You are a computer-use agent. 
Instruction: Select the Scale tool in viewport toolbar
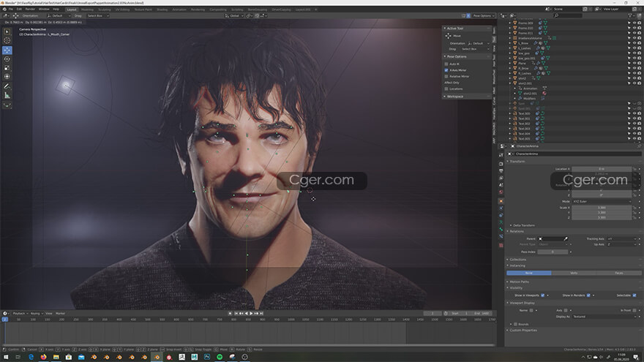click(x=7, y=68)
